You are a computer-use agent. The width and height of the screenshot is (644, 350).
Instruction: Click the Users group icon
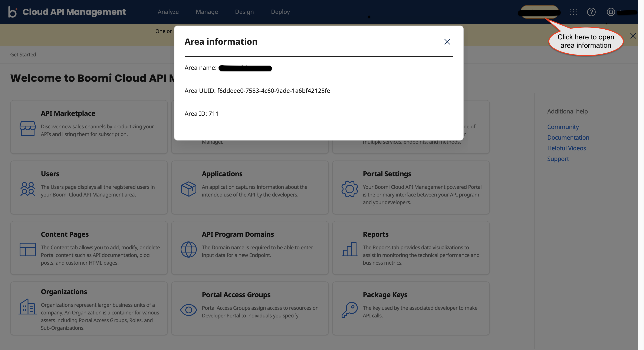27,189
